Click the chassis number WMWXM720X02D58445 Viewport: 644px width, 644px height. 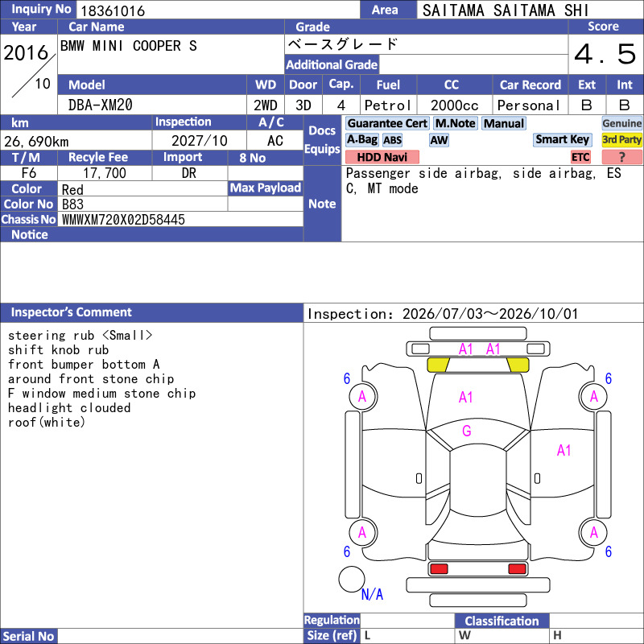pyautogui.click(x=123, y=220)
